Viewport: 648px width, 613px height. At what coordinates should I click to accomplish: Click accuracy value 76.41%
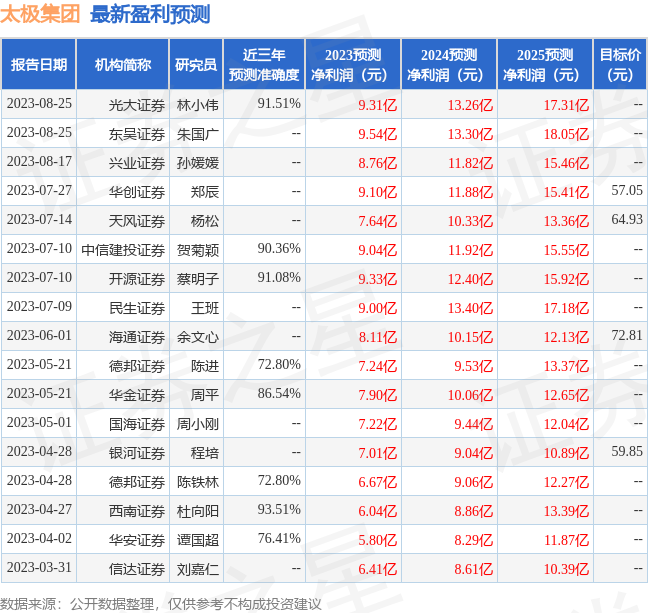pyautogui.click(x=279, y=538)
